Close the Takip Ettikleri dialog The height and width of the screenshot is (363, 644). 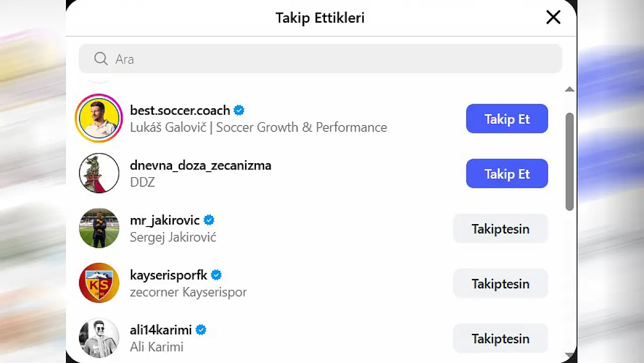(553, 17)
